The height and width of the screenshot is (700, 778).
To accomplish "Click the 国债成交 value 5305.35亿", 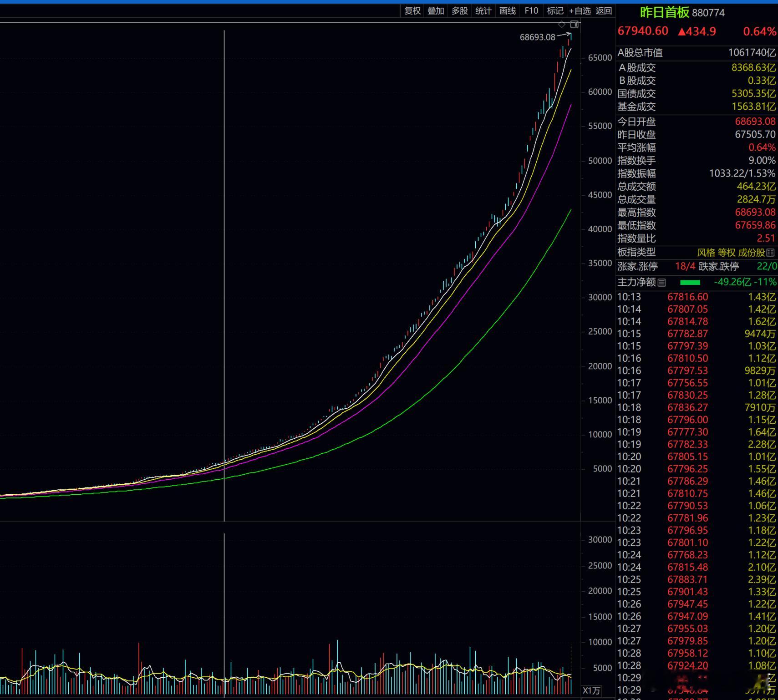I will pos(753,94).
